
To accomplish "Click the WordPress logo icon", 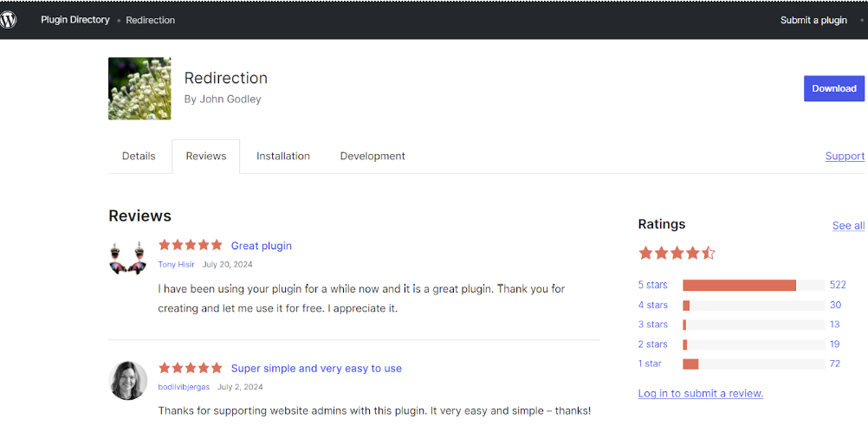I will tap(9, 20).
